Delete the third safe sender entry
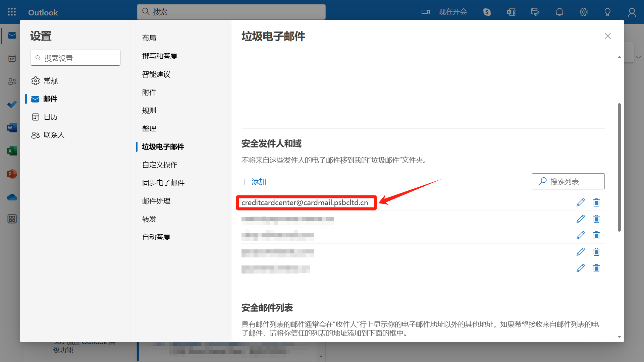The image size is (644, 362). 596,235
